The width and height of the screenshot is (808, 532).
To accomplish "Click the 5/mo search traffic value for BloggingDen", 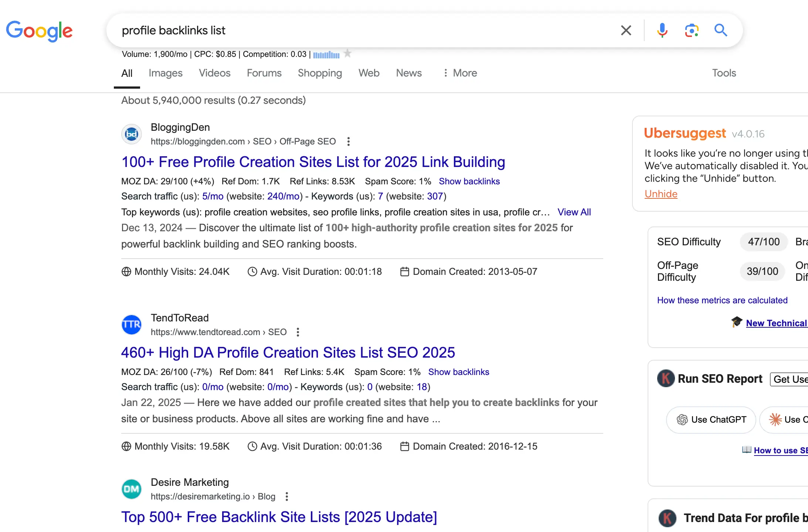I will coord(213,196).
